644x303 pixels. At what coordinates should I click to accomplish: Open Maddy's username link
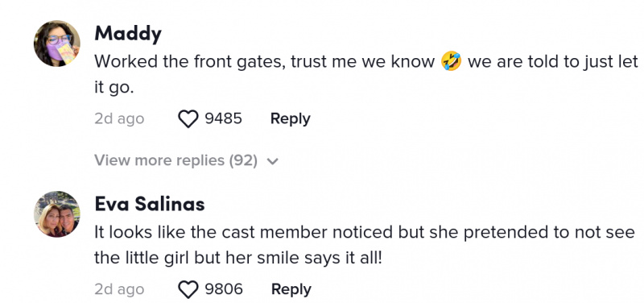tap(128, 34)
